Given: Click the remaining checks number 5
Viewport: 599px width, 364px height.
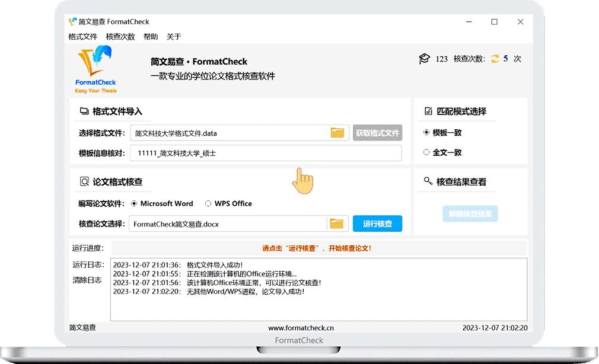Looking at the screenshot, I should [x=505, y=59].
